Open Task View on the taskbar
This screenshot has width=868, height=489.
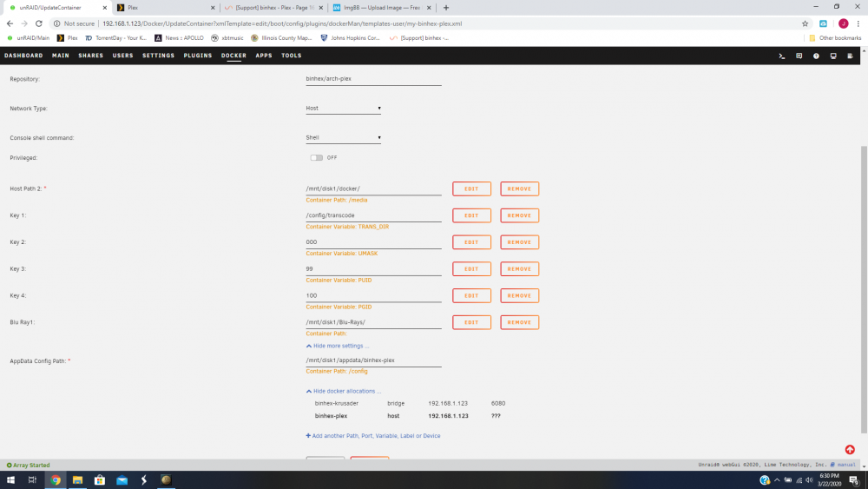click(x=32, y=480)
